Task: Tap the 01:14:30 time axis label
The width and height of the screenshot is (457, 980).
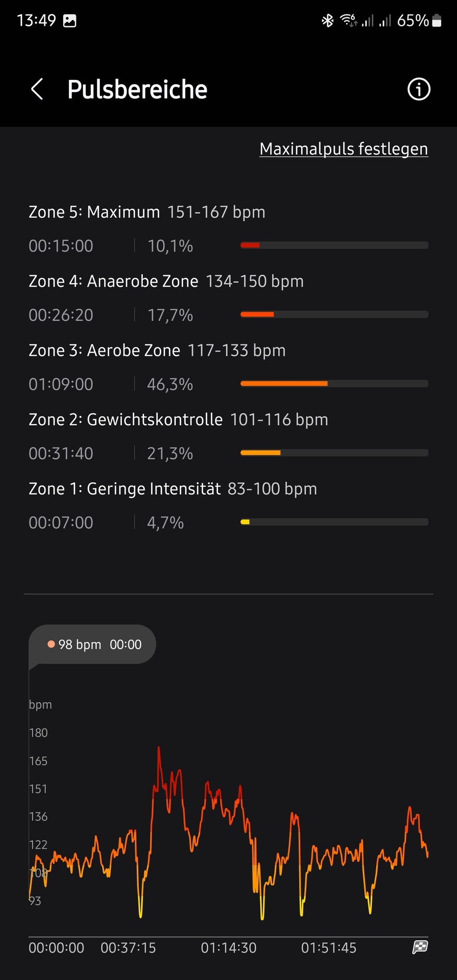Action: [229, 948]
